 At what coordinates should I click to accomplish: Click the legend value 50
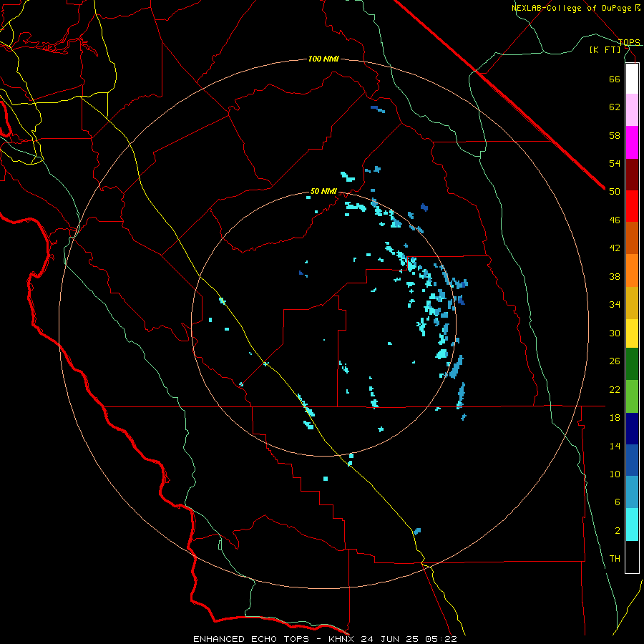coord(615,192)
